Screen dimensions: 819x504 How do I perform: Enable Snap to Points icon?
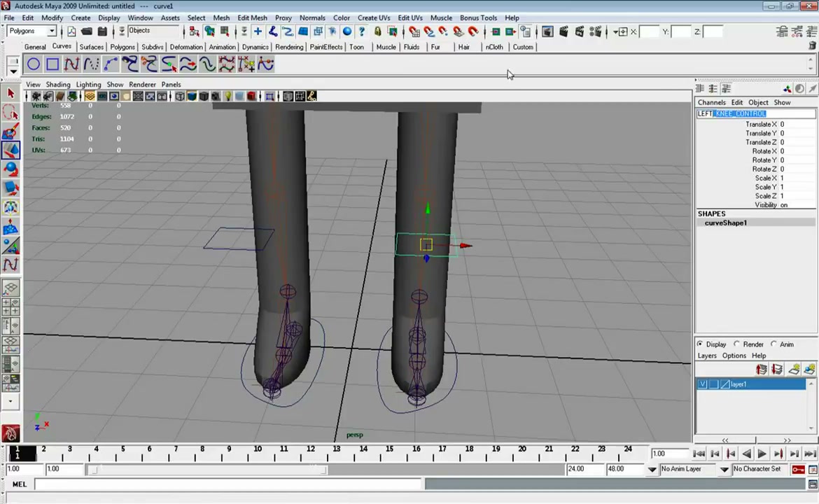444,32
